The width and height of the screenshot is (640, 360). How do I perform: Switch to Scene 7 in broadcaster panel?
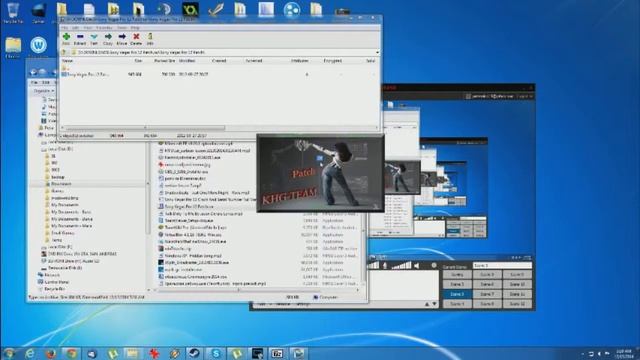coord(487,294)
